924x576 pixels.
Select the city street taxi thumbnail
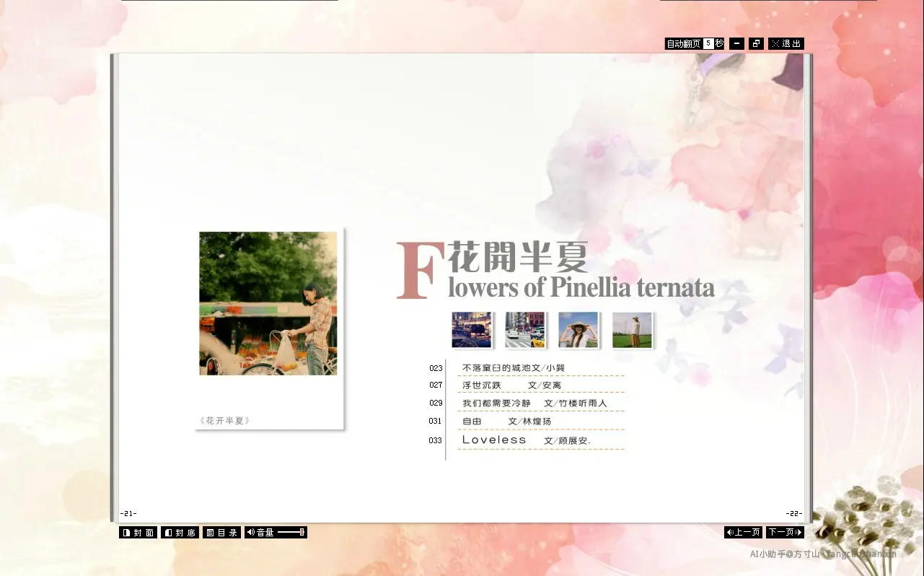pyautogui.click(x=524, y=330)
